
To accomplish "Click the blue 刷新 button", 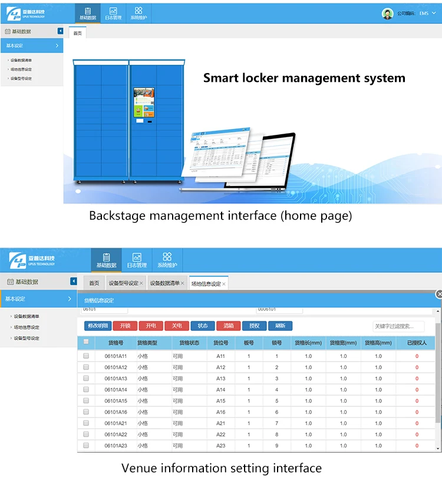I will [280, 326].
